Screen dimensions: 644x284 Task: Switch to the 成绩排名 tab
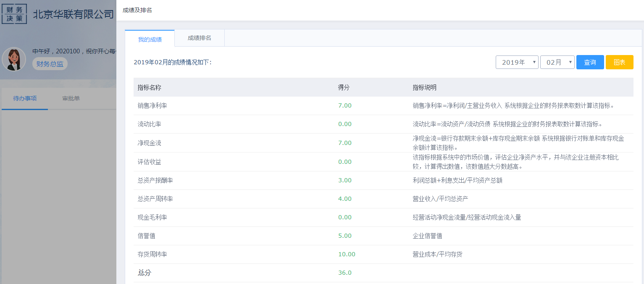(x=200, y=38)
